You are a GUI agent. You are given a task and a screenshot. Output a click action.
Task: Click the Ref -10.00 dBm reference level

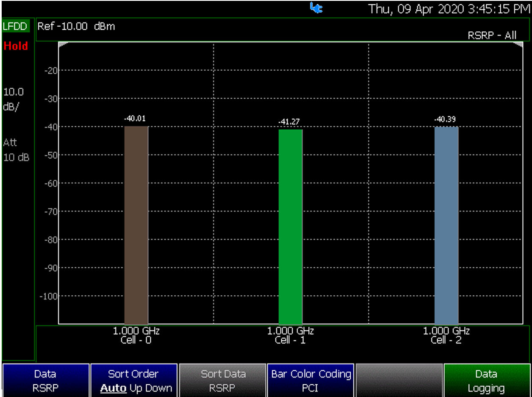click(x=76, y=26)
